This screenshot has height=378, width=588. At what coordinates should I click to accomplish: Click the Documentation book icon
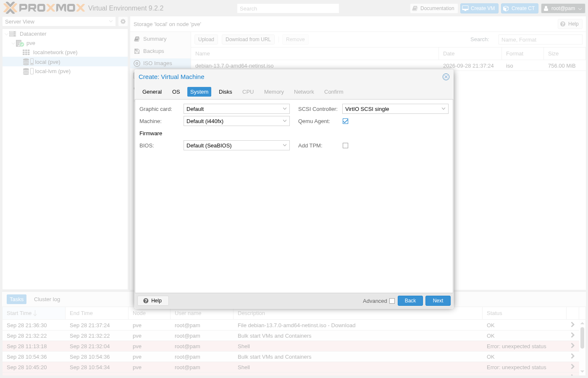tap(415, 8)
